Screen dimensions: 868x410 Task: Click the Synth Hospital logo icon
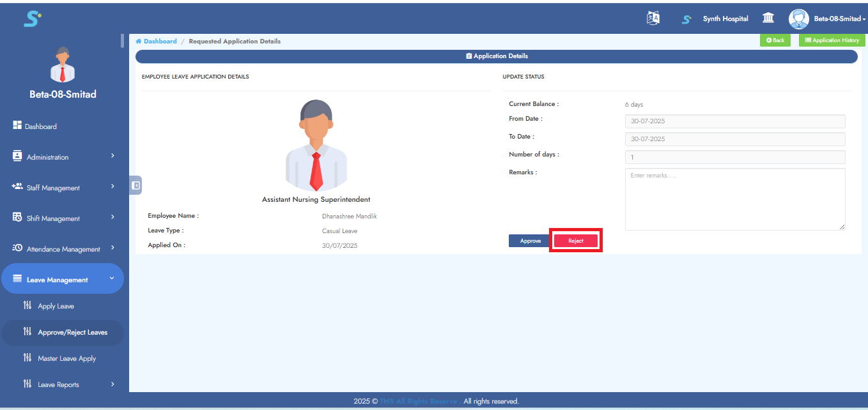686,19
